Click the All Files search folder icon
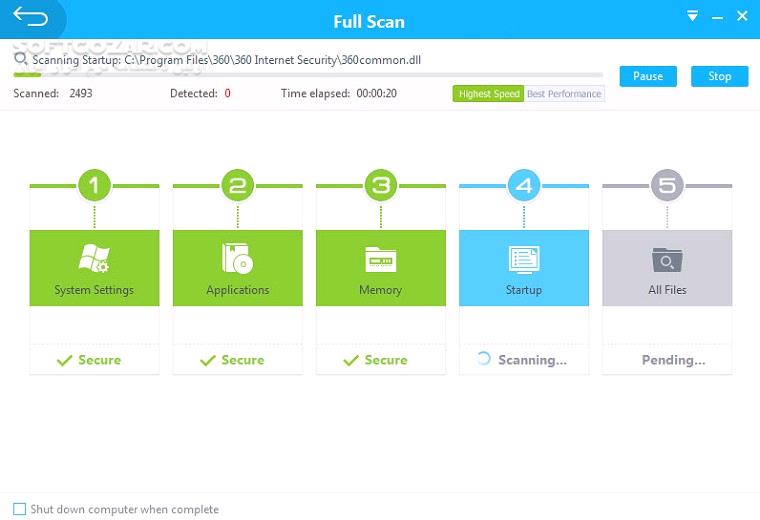Viewport: 760px width, 520px height. [667, 260]
